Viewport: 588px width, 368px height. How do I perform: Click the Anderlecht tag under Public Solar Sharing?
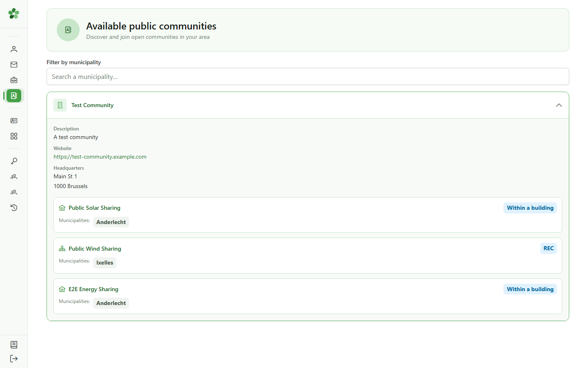(x=111, y=222)
